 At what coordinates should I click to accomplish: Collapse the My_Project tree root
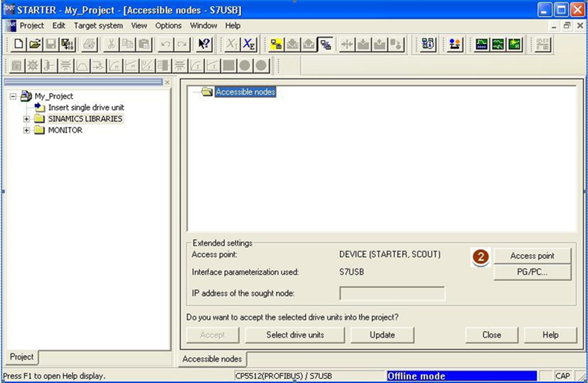(x=13, y=96)
